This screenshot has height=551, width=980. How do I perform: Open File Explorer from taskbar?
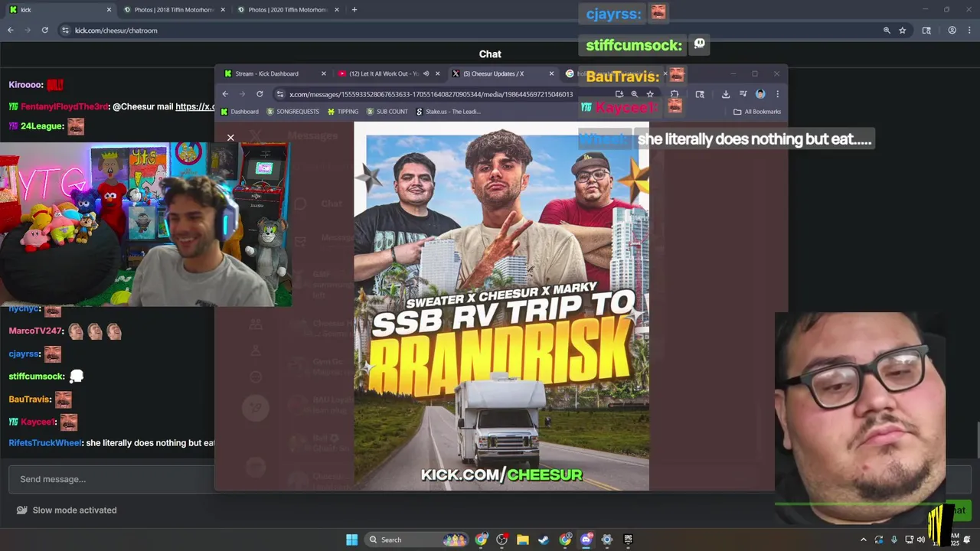(x=522, y=540)
